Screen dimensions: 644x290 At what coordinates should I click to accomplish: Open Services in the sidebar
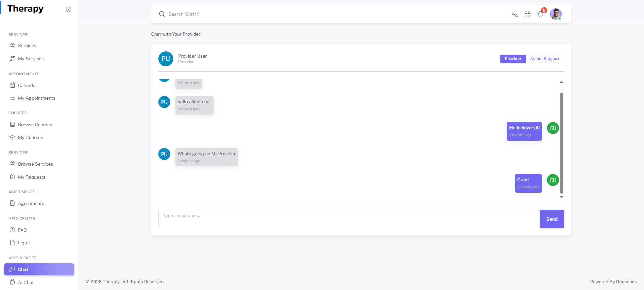click(x=39, y=46)
